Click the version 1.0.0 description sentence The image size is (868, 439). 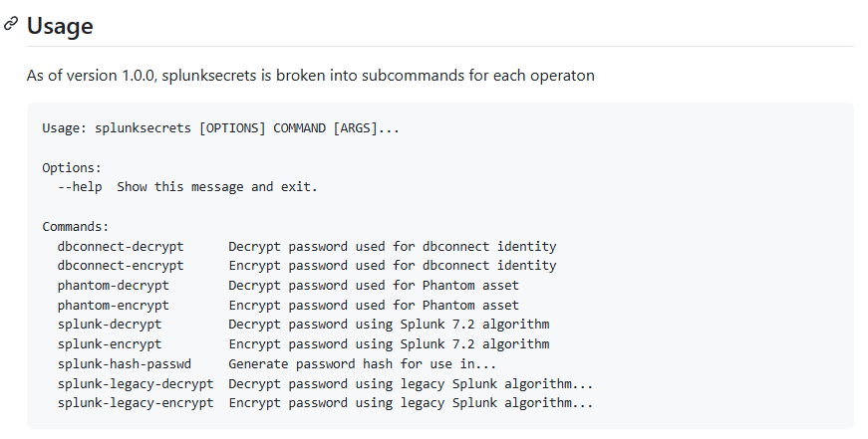coord(311,76)
